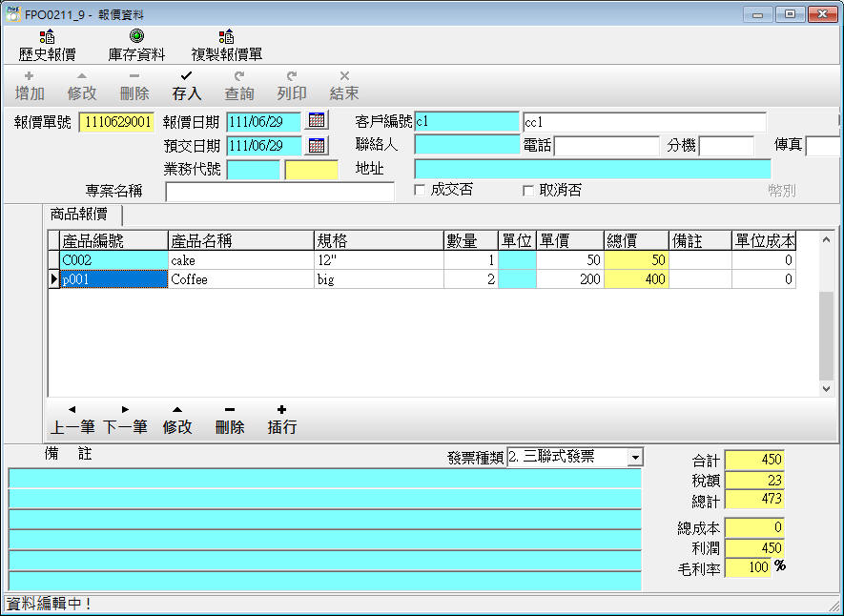Click grid 修改 button below table
Screen dimensions: 844x616
tap(177, 421)
